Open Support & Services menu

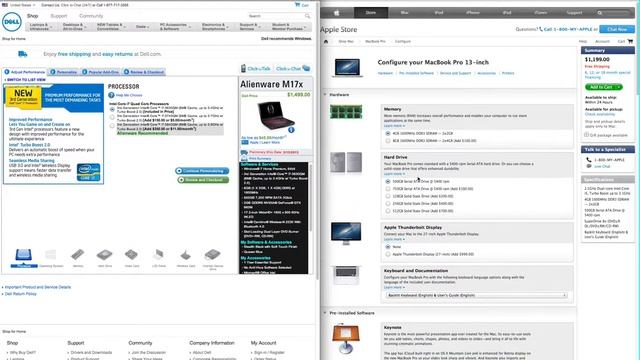tap(249, 27)
